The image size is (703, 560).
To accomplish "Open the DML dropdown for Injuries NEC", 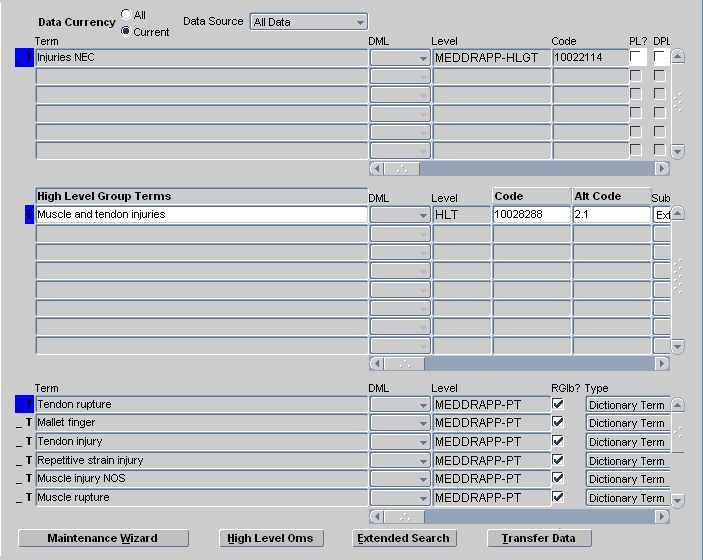I will click(400, 58).
